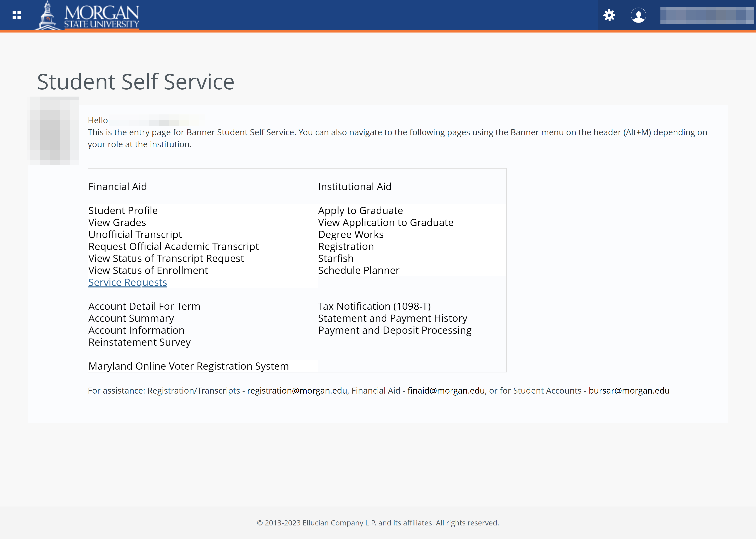Email registration@morgan.edu
The width and height of the screenshot is (756, 539).
[297, 391]
